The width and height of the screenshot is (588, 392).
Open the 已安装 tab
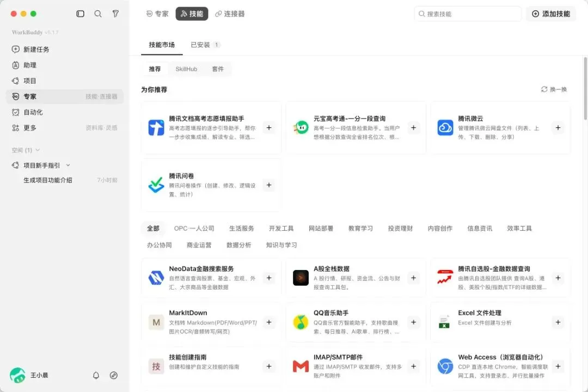coord(205,45)
